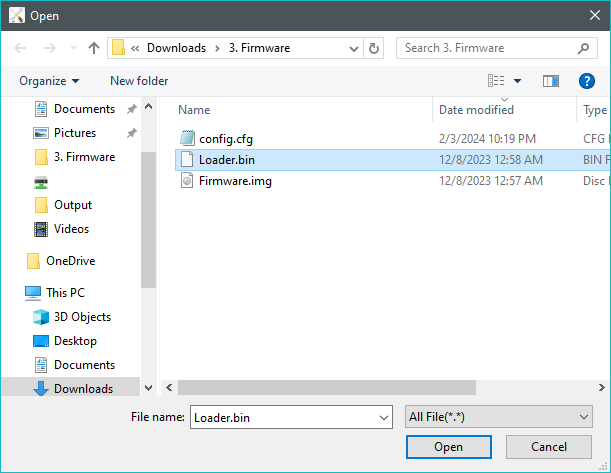Click the change view layout icon

pyautogui.click(x=496, y=81)
